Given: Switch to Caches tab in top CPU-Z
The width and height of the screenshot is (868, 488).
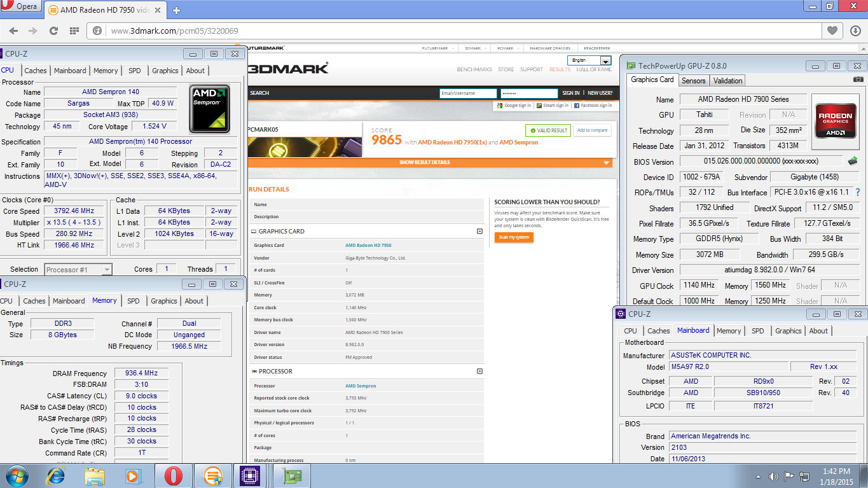Looking at the screenshot, I should coord(36,71).
